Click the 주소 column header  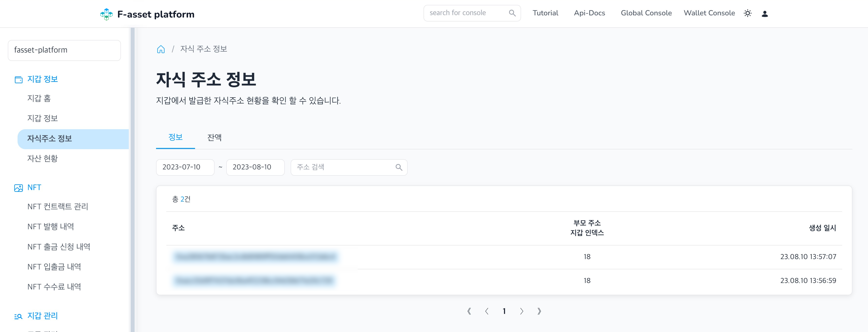pyautogui.click(x=178, y=228)
